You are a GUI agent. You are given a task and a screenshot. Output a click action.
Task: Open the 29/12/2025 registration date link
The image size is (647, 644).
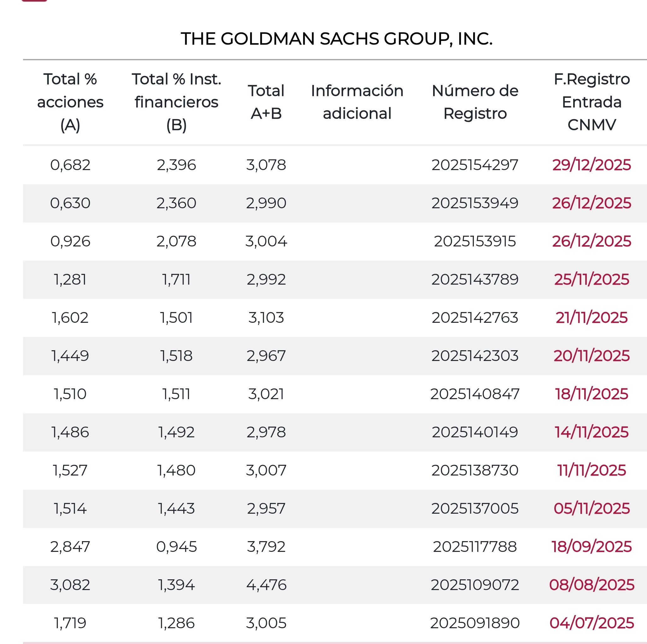pos(591,165)
